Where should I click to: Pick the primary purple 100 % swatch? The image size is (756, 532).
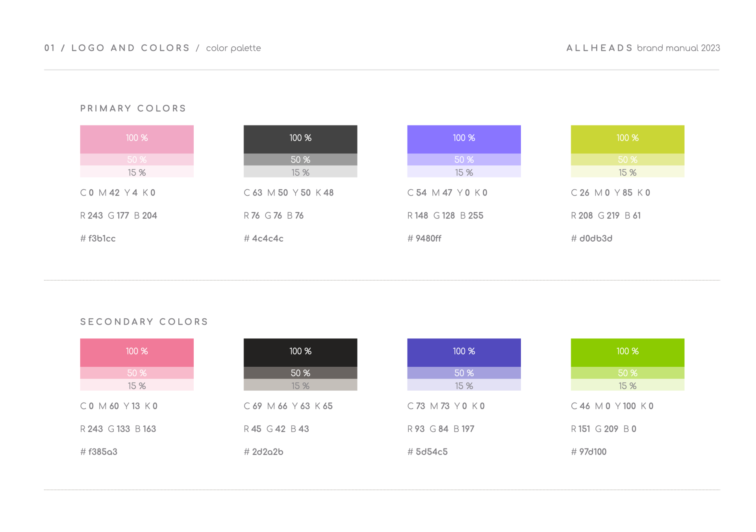pyautogui.click(x=464, y=139)
